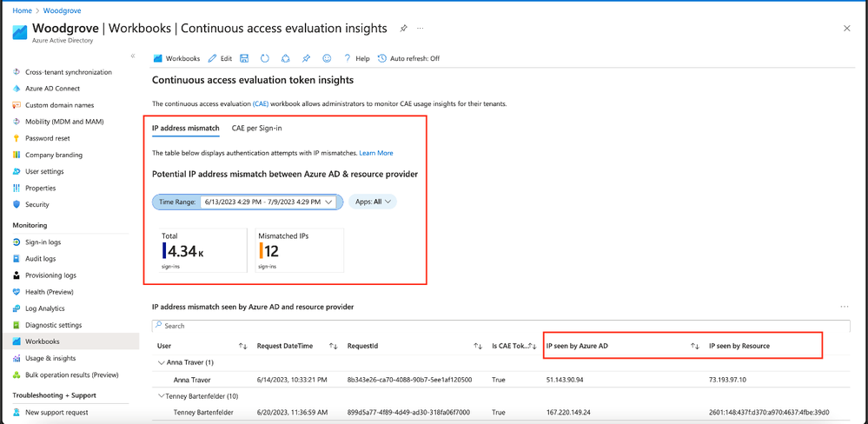Click the share icon in workbook toolbar

[x=286, y=58]
